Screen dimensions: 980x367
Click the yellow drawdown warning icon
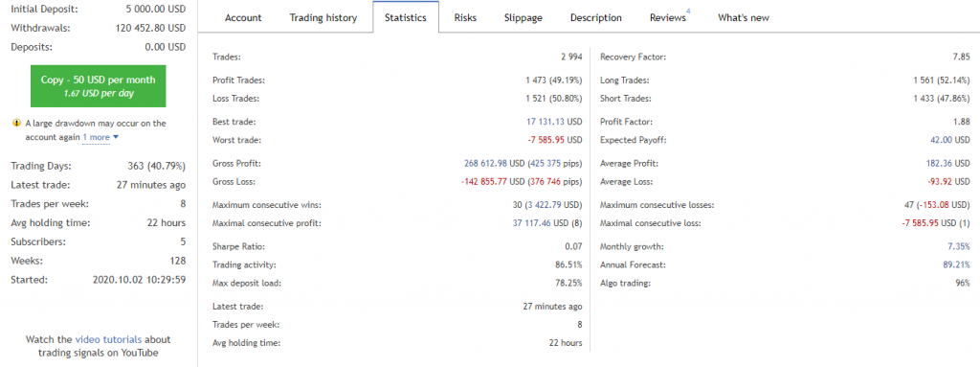[17, 124]
